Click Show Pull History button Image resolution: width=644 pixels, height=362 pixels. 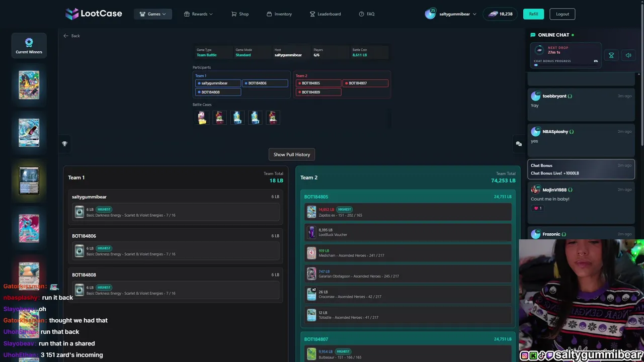pyautogui.click(x=292, y=154)
